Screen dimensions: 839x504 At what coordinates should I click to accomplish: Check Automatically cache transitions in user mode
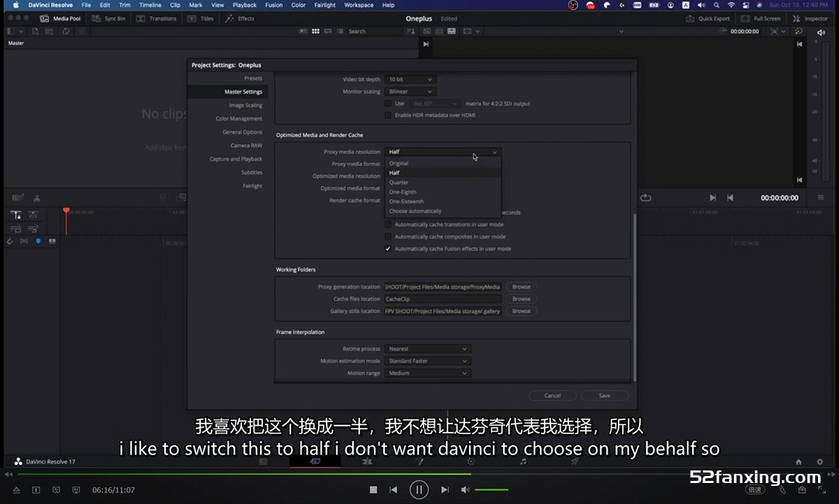point(388,224)
